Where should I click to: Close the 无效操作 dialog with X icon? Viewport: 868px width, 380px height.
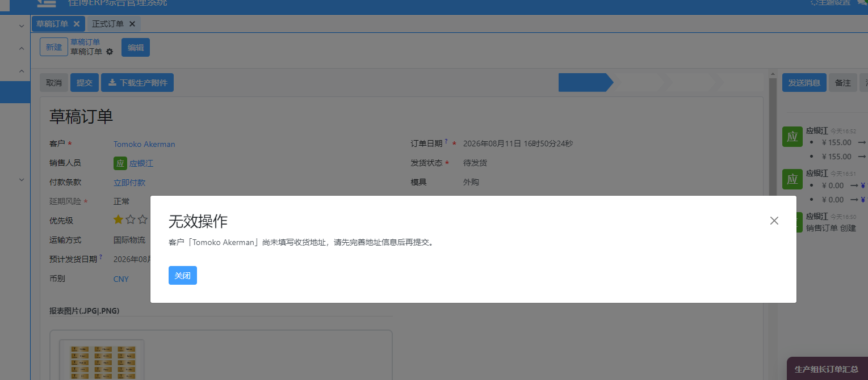[774, 221]
